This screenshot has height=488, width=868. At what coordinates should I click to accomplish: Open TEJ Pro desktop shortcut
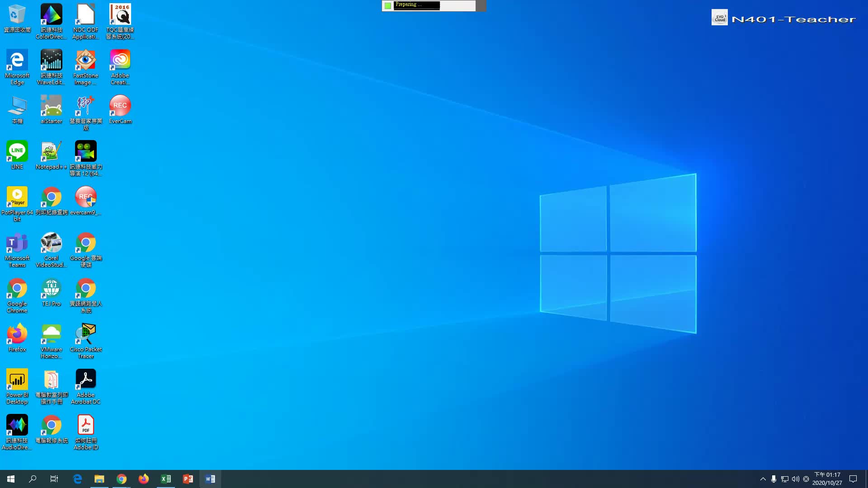click(51, 292)
